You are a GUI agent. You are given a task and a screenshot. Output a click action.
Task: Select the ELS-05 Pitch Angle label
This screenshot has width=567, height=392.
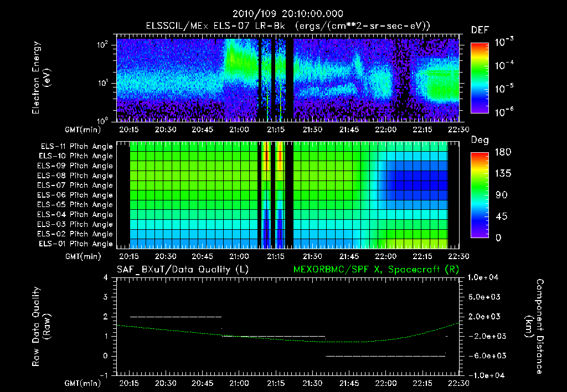point(75,205)
